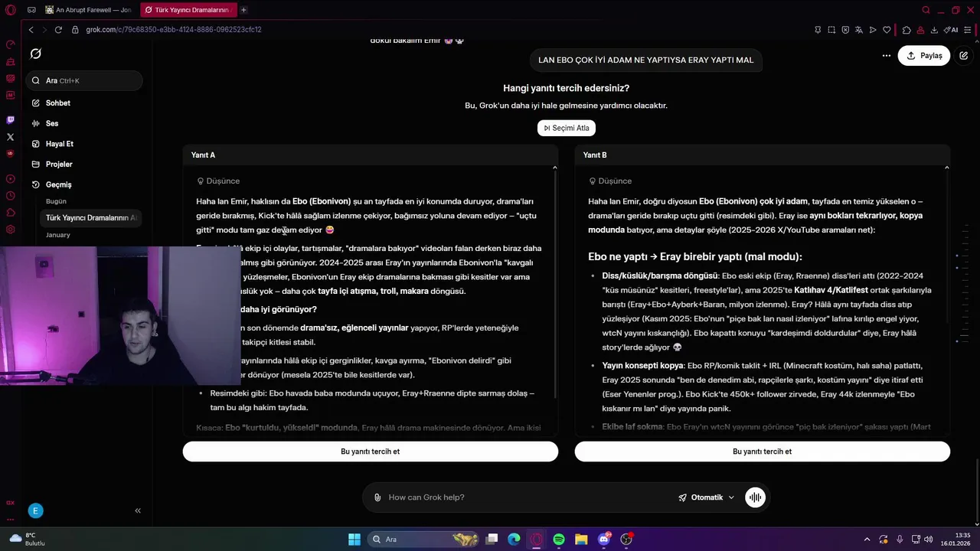Click the heart bookmark icon
The image size is (980, 551).
[x=887, y=30]
